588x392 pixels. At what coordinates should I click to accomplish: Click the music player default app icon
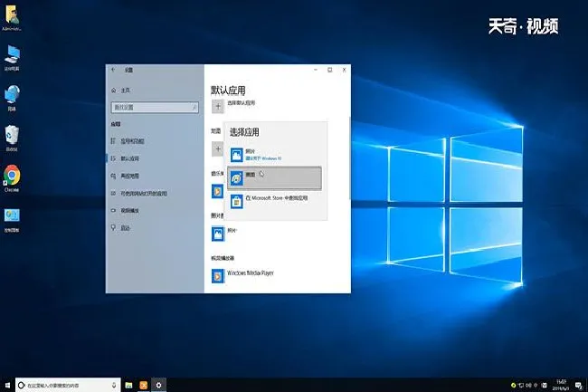coord(217,191)
